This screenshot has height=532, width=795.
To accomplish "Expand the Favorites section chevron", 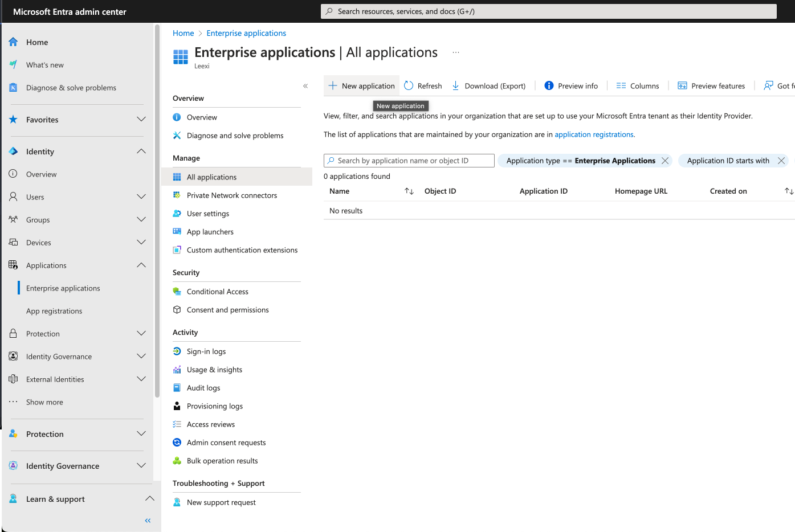I will [141, 119].
